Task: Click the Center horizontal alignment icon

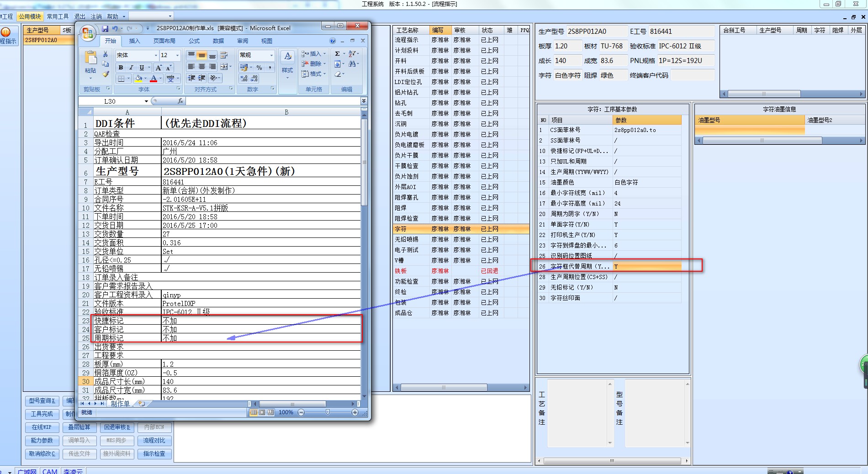Action: tap(202, 67)
